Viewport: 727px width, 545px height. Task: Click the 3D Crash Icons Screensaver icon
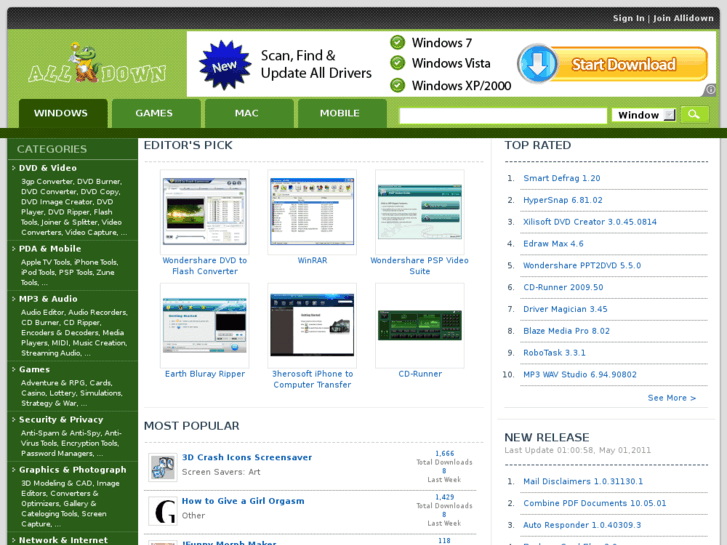click(163, 467)
